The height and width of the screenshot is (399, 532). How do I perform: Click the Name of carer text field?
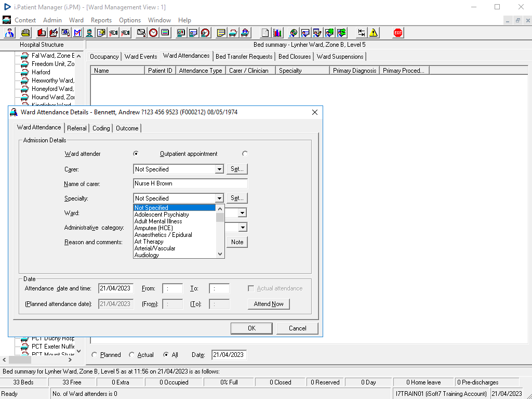click(190, 183)
